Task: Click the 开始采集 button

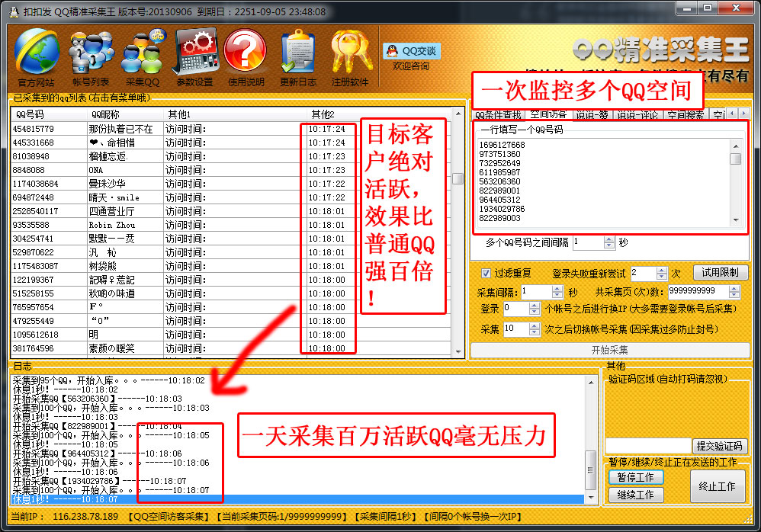Action: click(610, 350)
